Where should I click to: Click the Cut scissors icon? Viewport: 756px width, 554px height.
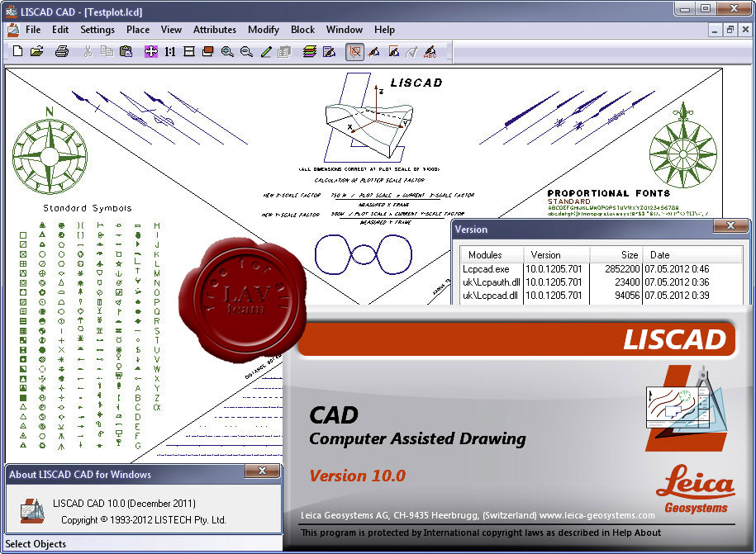(88, 51)
